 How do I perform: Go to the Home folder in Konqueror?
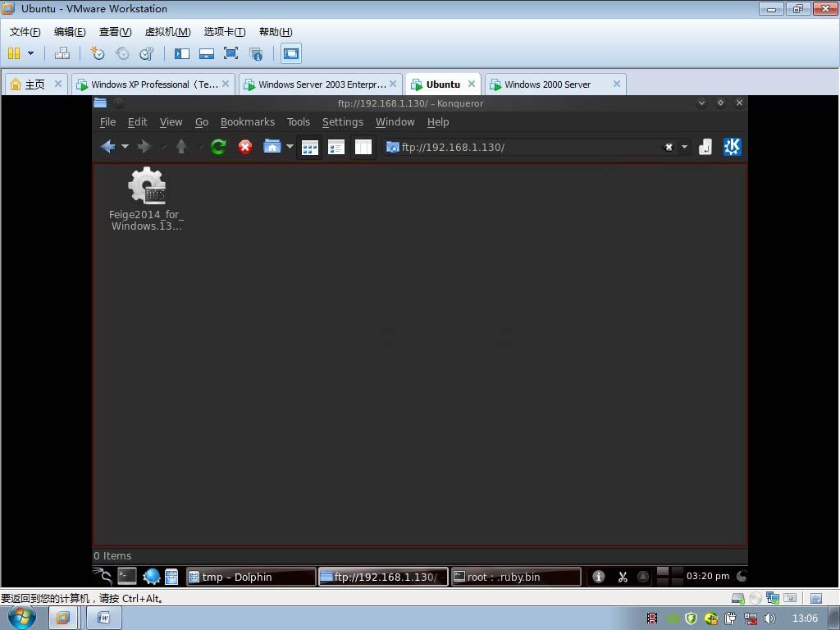point(272,146)
